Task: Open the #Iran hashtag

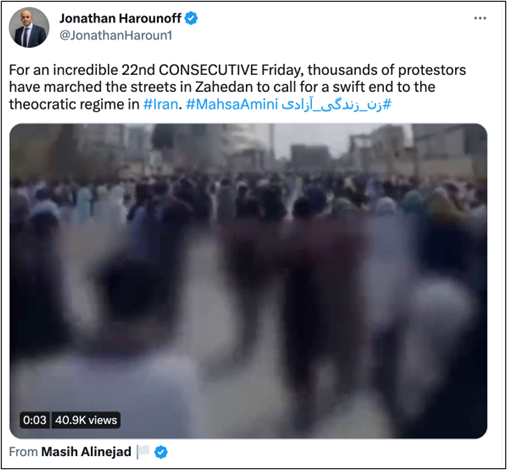Action: pos(161,104)
